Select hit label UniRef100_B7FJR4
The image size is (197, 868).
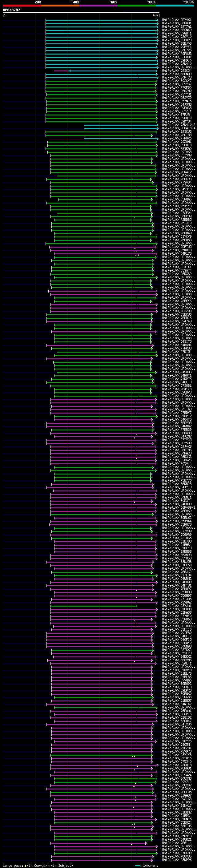177,115
